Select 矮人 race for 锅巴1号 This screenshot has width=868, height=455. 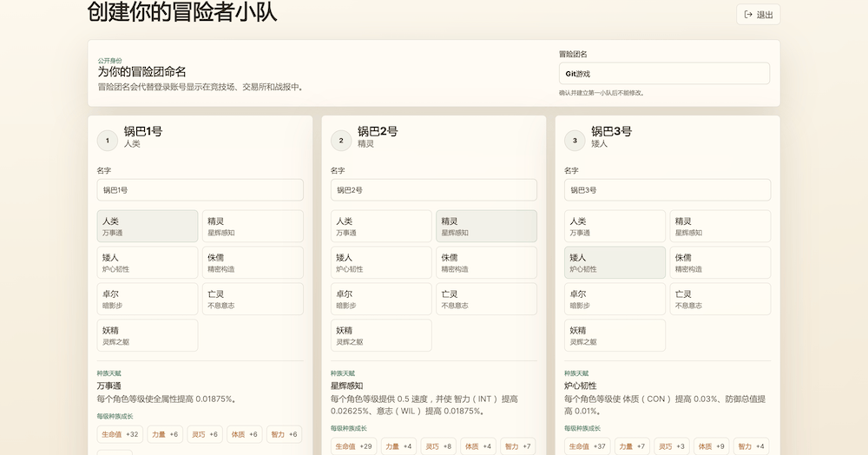point(148,262)
